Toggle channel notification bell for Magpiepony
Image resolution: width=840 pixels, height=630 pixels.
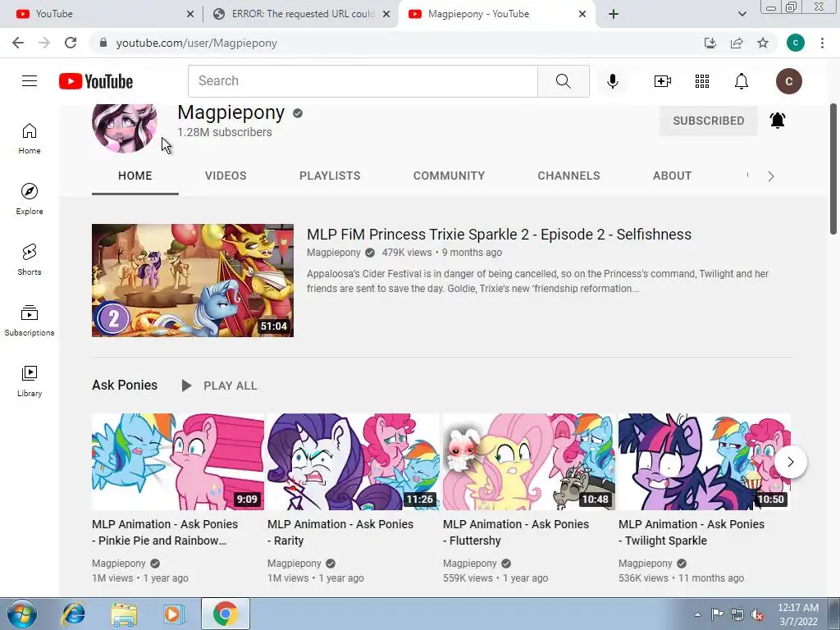[778, 121]
